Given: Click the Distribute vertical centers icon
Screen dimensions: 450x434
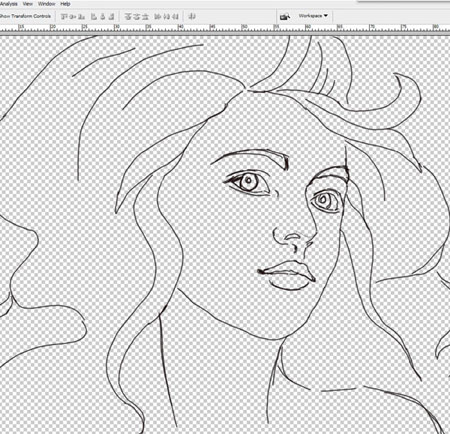Looking at the screenshot, I should pyautogui.click(x=137, y=16).
